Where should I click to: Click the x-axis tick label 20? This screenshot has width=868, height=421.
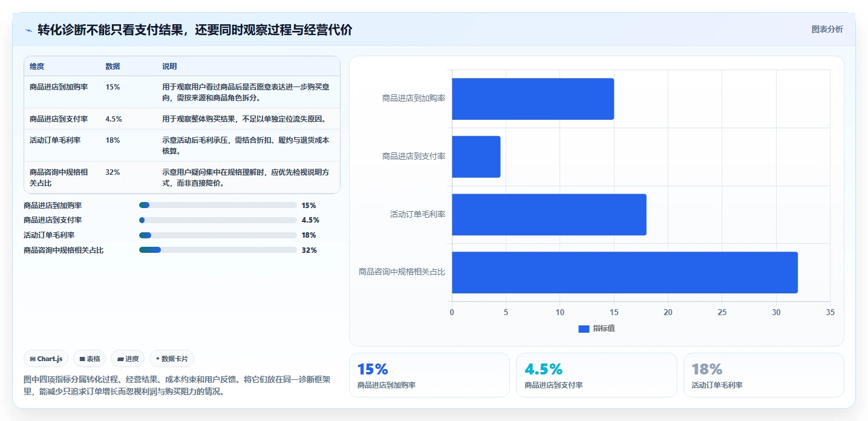[668, 313]
